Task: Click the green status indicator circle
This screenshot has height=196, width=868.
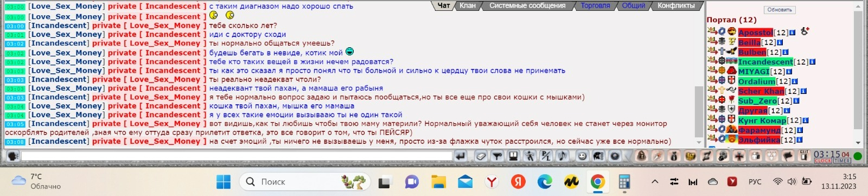Action: 858,156
